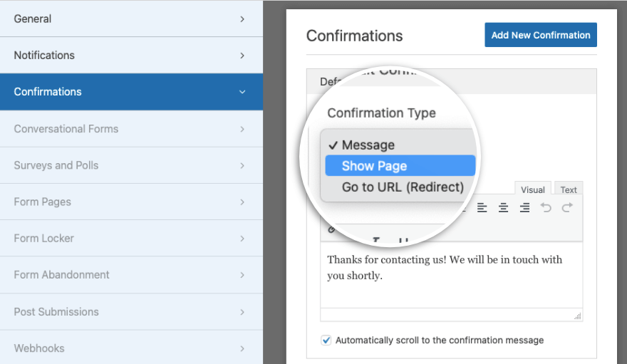Image resolution: width=627 pixels, height=364 pixels.
Task: Align text left in editor toolbar
Action: (482, 207)
